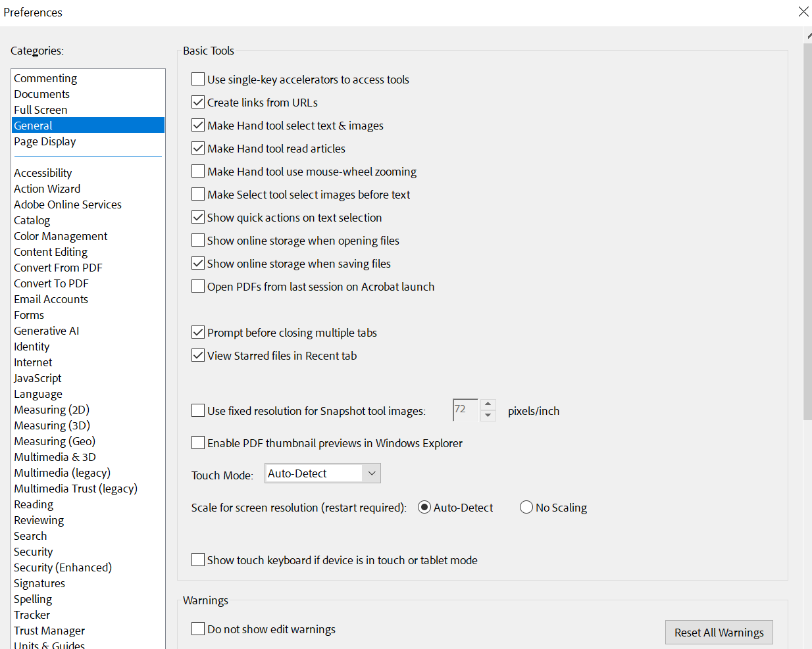Disable Create links from URLs
Image resolution: width=812 pixels, height=649 pixels.
click(x=198, y=102)
